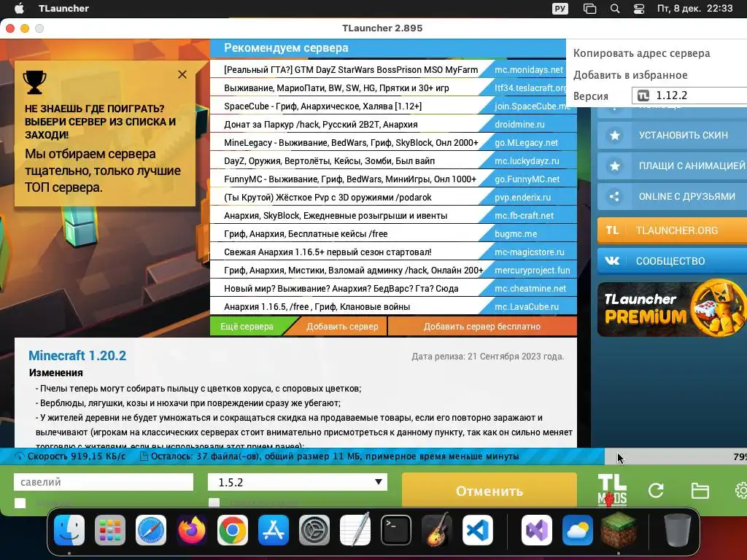Click the trophy icon in the tip box
This screenshot has height=560, width=747.
tap(35, 82)
